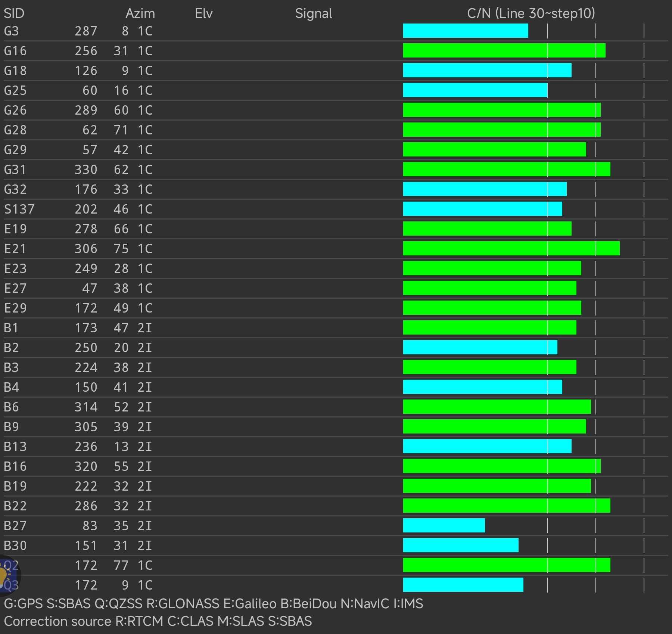Select Galileo satellite E19
This screenshot has width=672, height=634.
coord(15,229)
